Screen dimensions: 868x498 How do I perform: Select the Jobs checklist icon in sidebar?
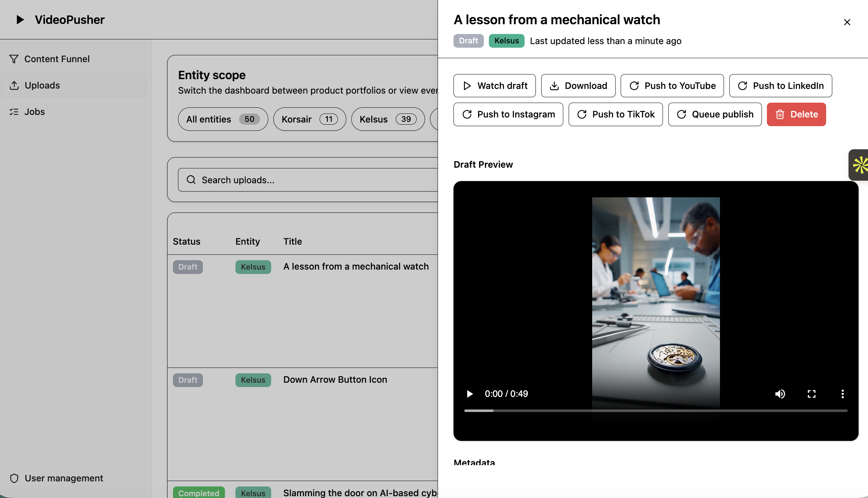pyautogui.click(x=14, y=112)
